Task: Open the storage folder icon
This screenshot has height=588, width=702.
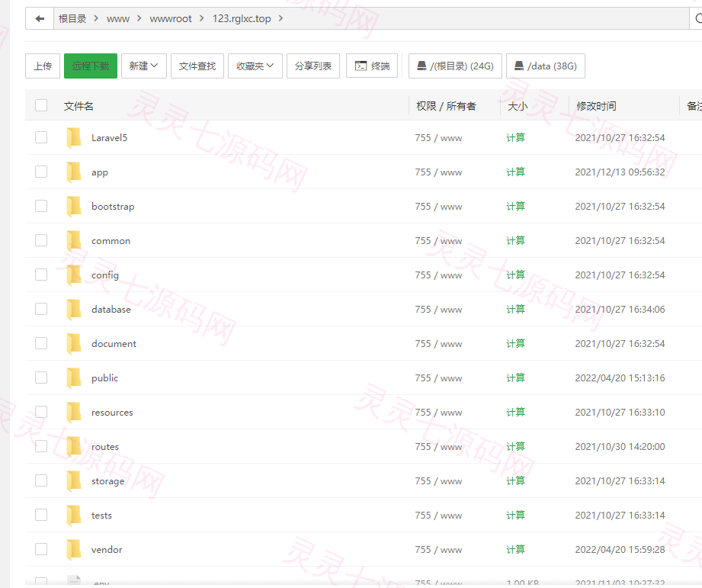Action: (x=74, y=481)
